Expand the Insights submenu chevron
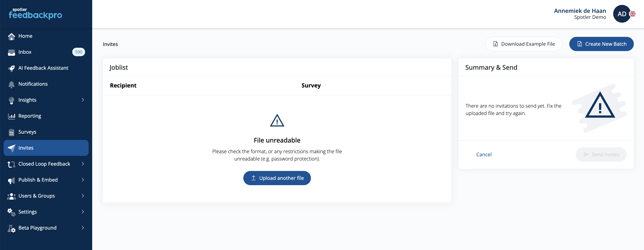Image resolution: width=644 pixels, height=250 pixels. pyautogui.click(x=83, y=100)
